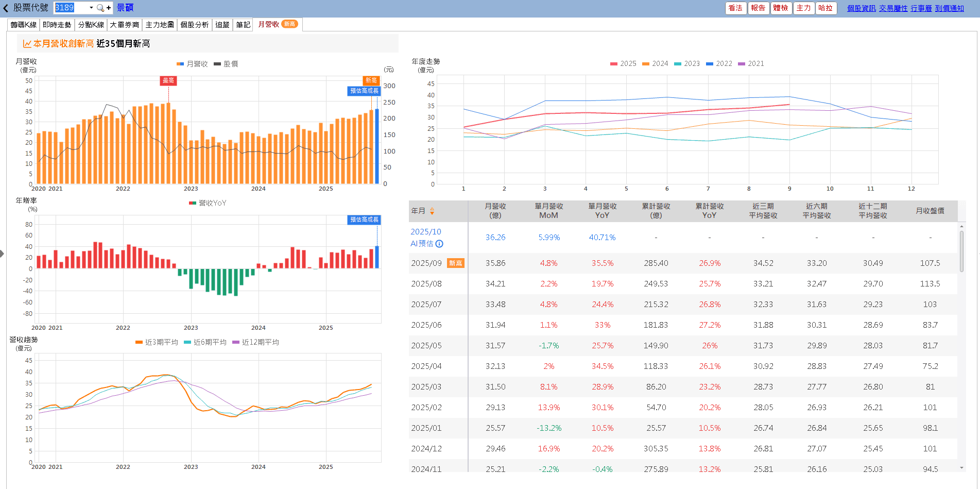980x489 pixels.
Task: Click the plus icon next to search
Action: (109, 8)
